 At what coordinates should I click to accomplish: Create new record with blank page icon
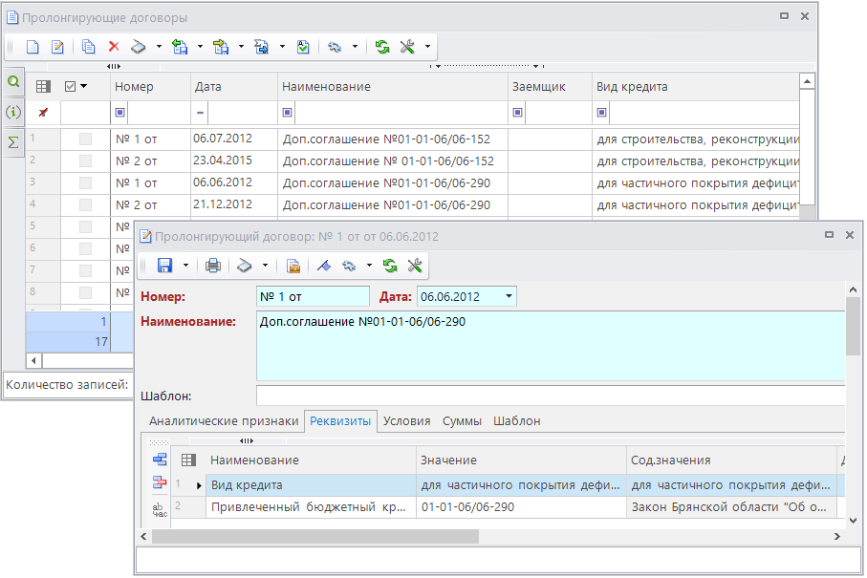(32, 47)
